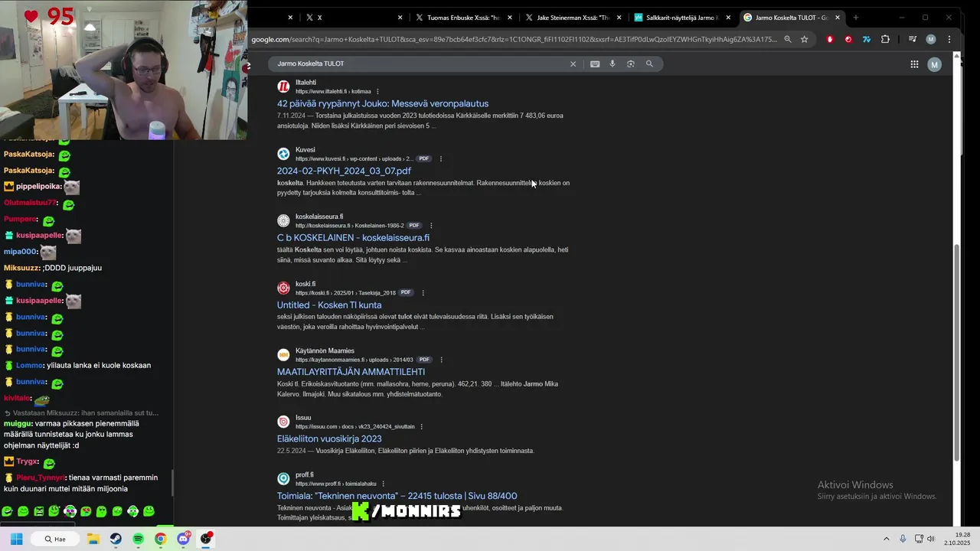Image resolution: width=980 pixels, height=551 pixels.
Task: Open Toimiala Tekninen neuvonta proff.fi result
Action: tap(397, 496)
